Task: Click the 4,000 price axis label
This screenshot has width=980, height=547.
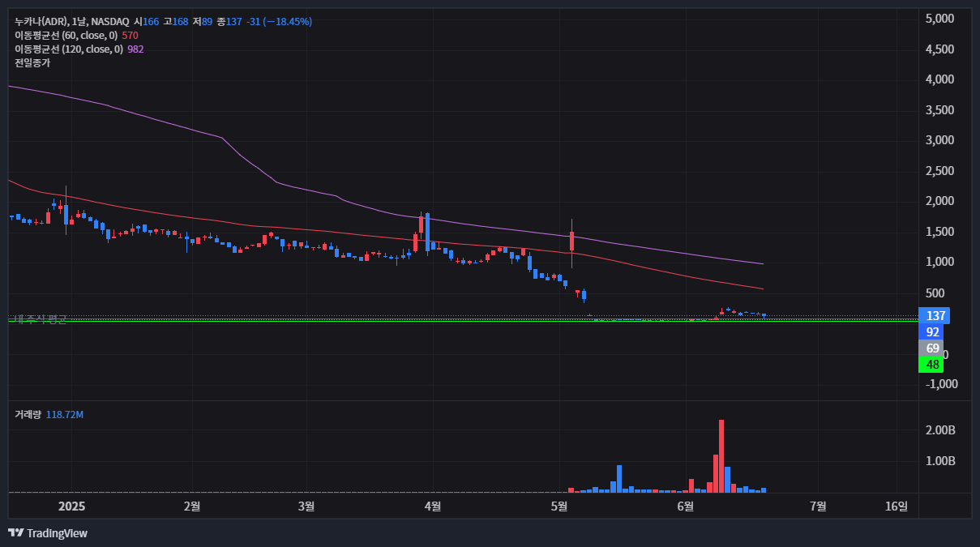Action: (939, 79)
